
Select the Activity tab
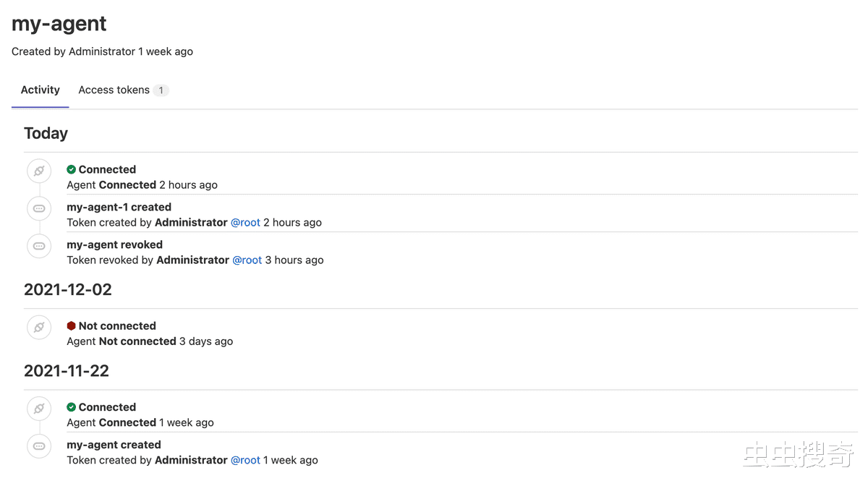(40, 90)
